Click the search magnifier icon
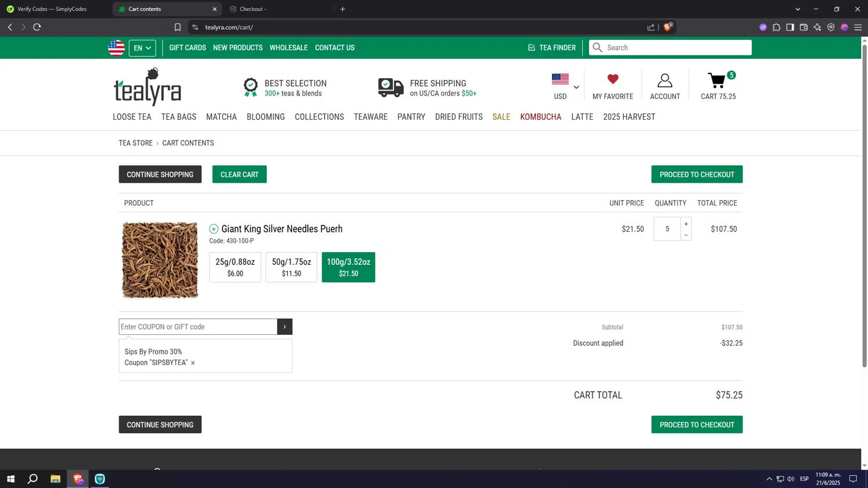This screenshot has width=868, height=488. [598, 47]
